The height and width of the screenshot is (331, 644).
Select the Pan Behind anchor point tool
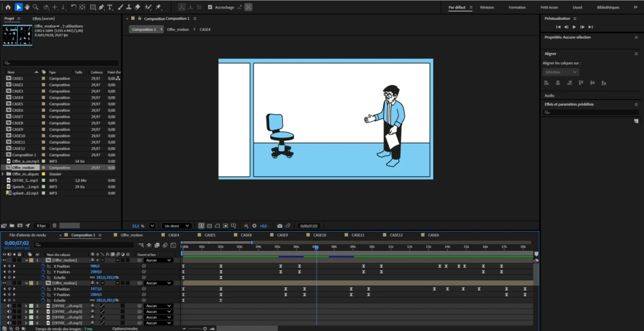pyautogui.click(x=82, y=7)
